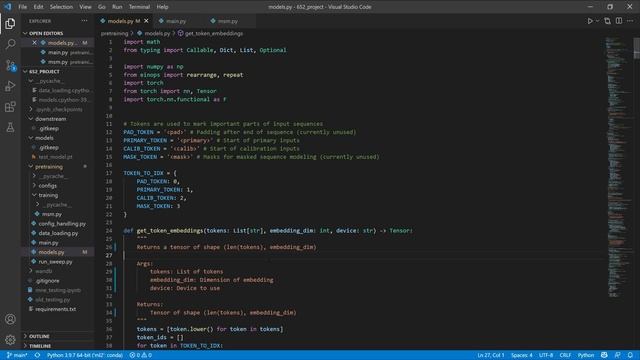Open editor more actions ellipsis
Image resolution: width=640 pixels, height=360 pixels.
pyautogui.click(x=630, y=21)
